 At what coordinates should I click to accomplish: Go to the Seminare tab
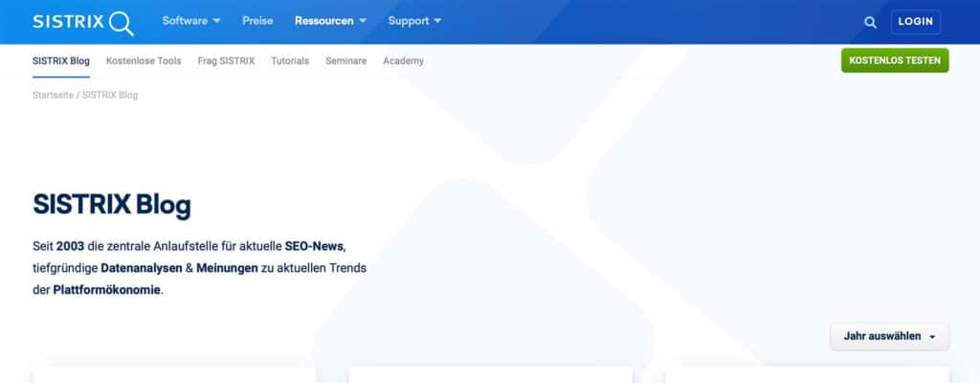(346, 60)
